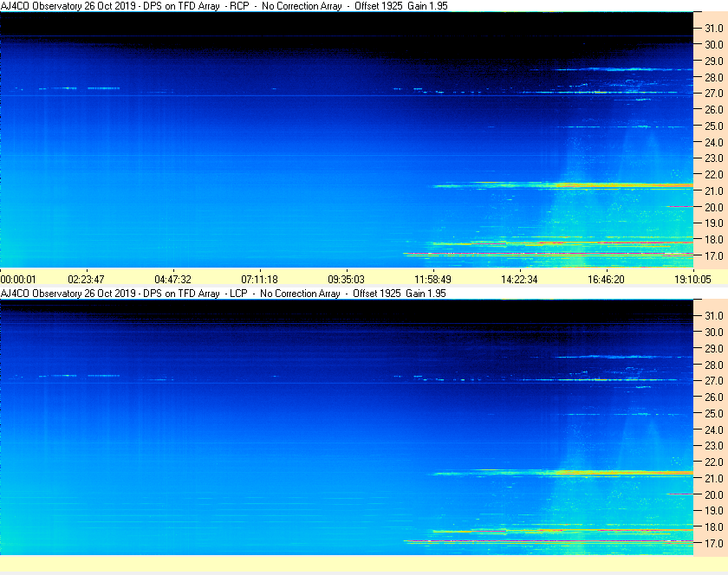Select the 28.0 label on LCP frequency axis

[714, 365]
